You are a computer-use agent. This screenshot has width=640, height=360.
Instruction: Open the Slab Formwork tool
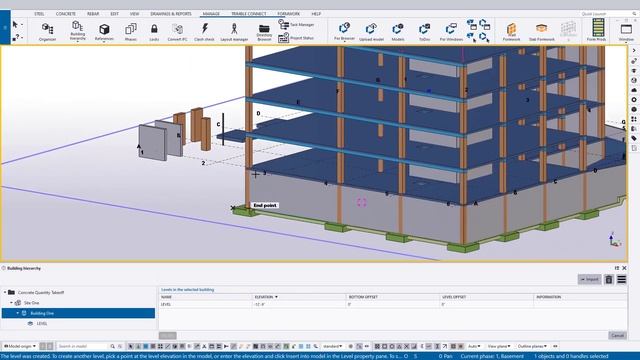click(x=542, y=32)
